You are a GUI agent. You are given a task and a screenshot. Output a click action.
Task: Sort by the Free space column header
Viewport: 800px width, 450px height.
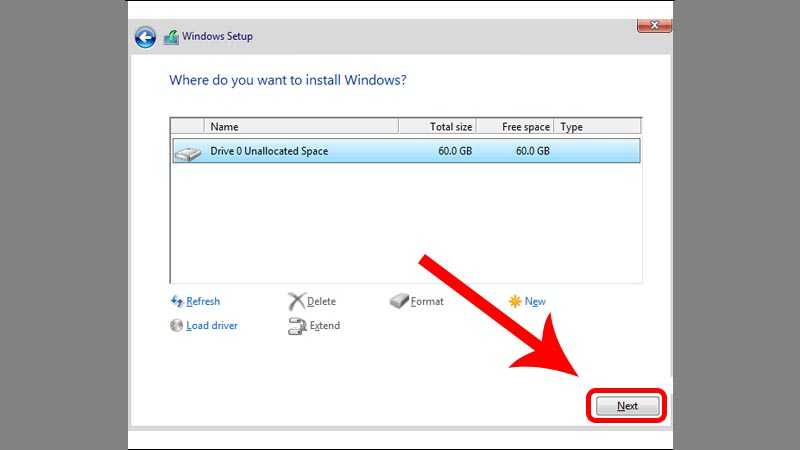click(515, 127)
